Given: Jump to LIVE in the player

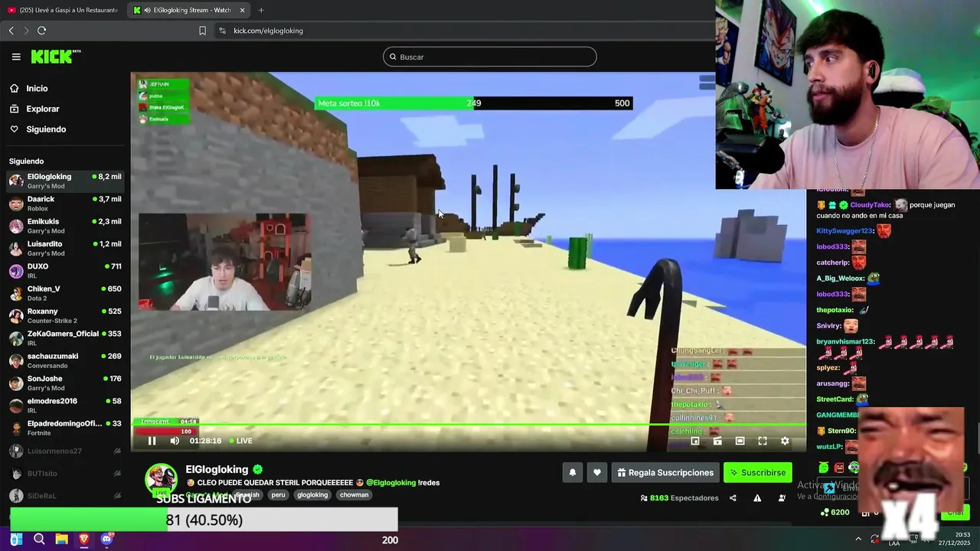Looking at the screenshot, I should pos(240,441).
